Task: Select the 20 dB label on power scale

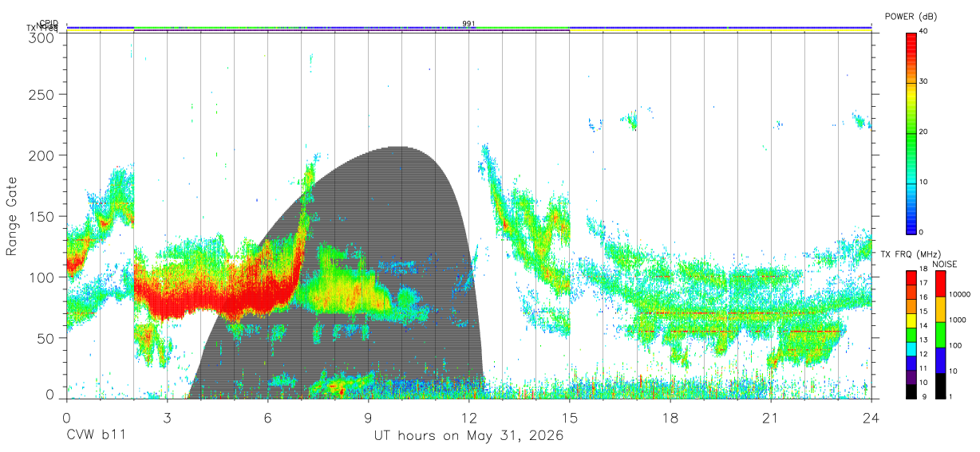Action: (923, 132)
